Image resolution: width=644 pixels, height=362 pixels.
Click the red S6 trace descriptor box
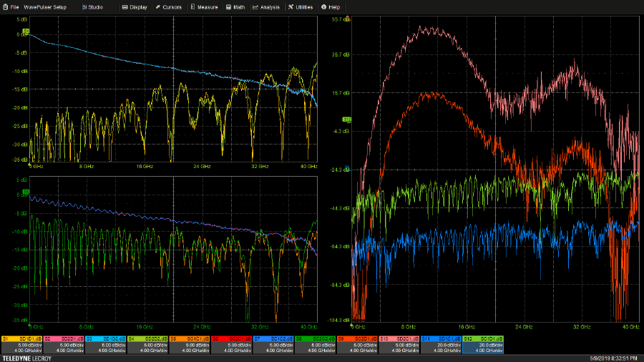(x=231, y=344)
